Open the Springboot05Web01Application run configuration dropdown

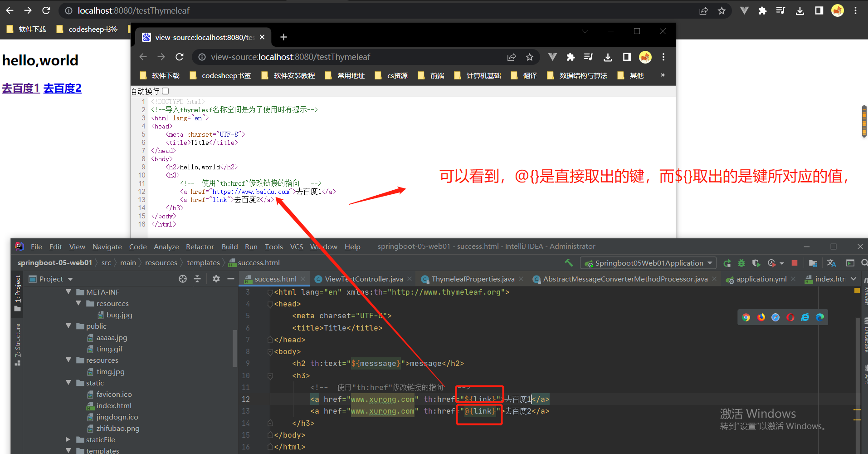click(x=648, y=263)
